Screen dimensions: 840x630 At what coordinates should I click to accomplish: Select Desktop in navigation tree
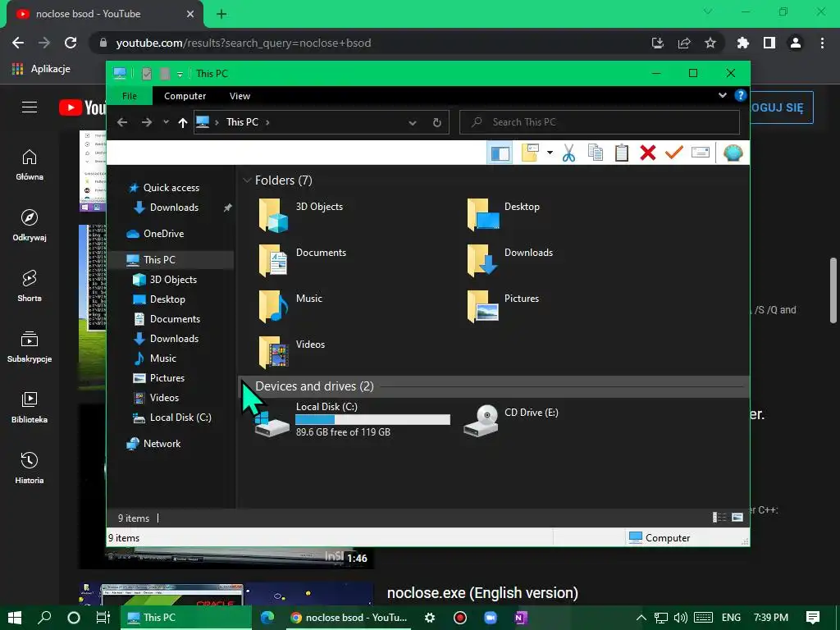point(167,299)
